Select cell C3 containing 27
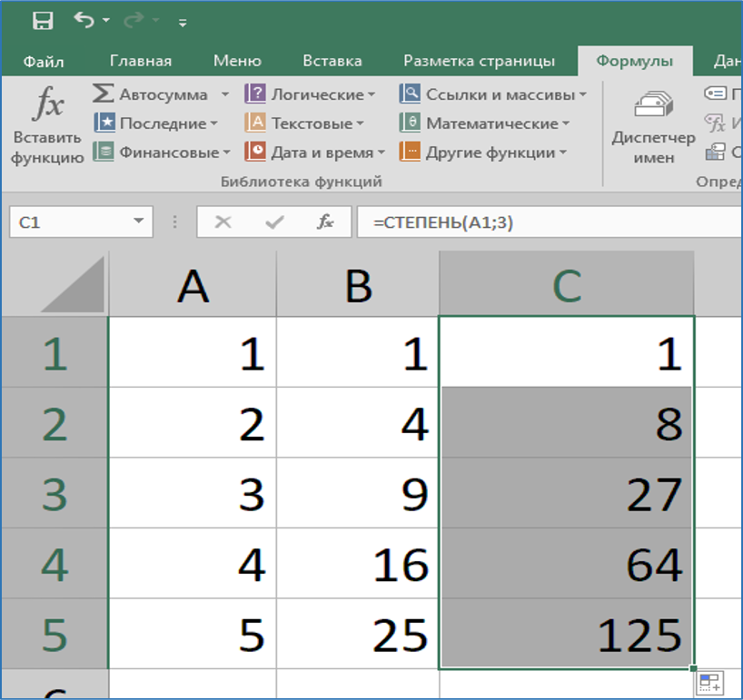743x700 pixels. click(x=567, y=493)
